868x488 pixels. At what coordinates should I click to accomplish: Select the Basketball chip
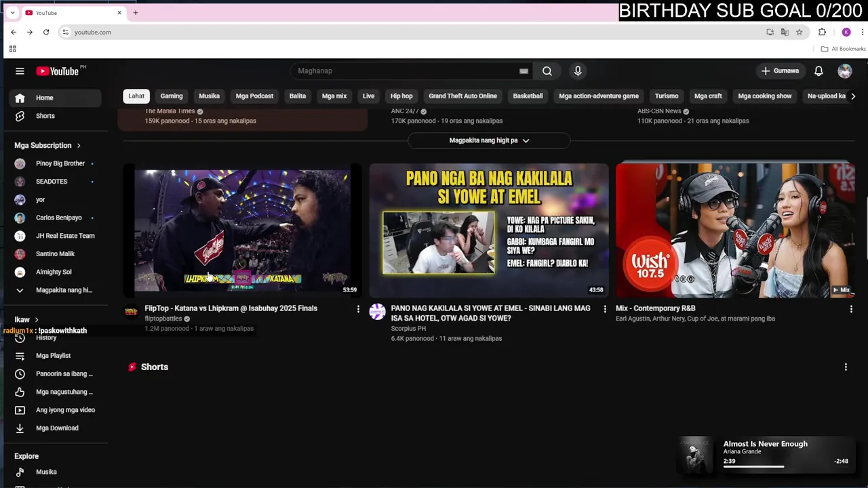(528, 96)
